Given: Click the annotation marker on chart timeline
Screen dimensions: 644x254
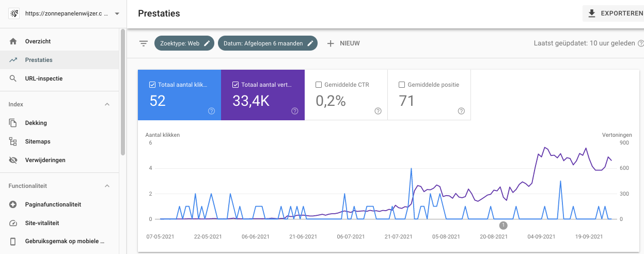Looking at the screenshot, I should (504, 225).
